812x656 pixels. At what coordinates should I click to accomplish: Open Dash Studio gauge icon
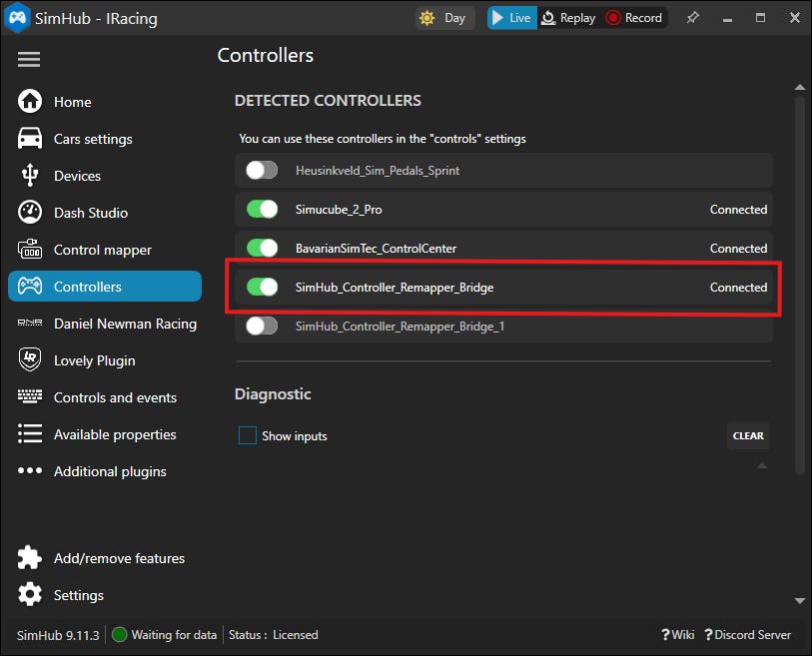point(30,213)
